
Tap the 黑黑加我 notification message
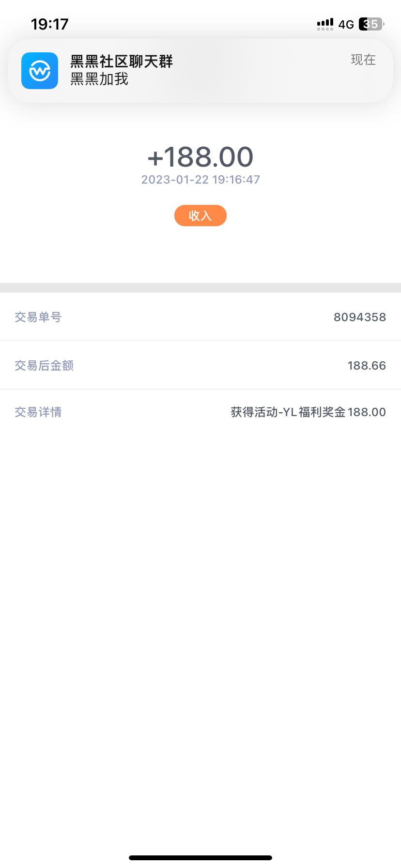[99, 79]
